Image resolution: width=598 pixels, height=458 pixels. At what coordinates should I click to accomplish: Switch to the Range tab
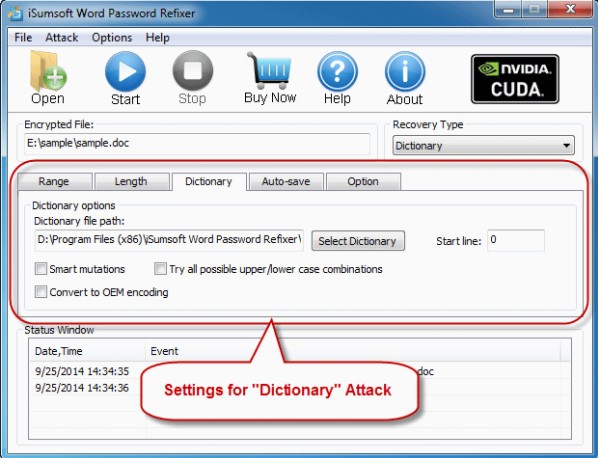(55, 182)
